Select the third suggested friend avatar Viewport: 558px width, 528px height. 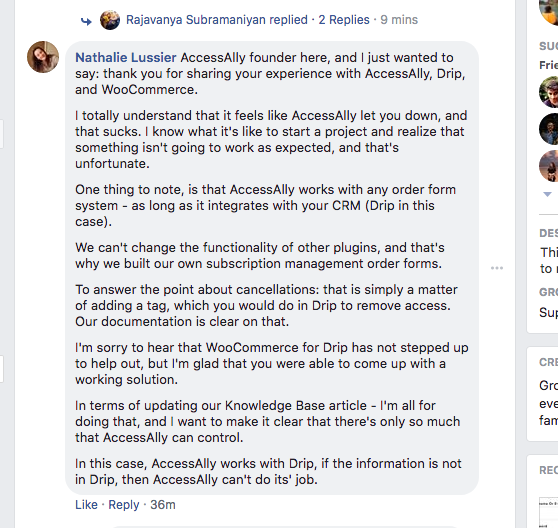point(549,166)
